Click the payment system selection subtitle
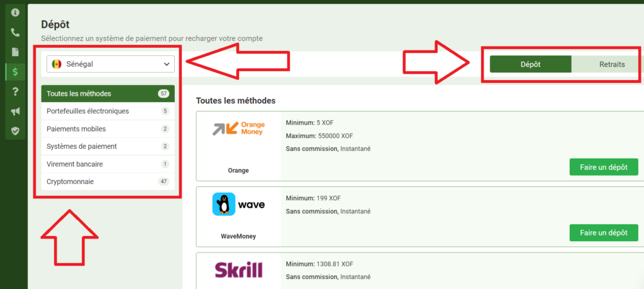644x289 pixels. point(152,38)
